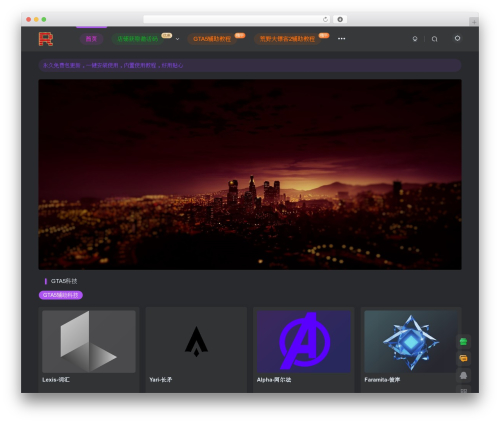Open the 荒野大镖客2辅助教程 menu item

coord(287,39)
